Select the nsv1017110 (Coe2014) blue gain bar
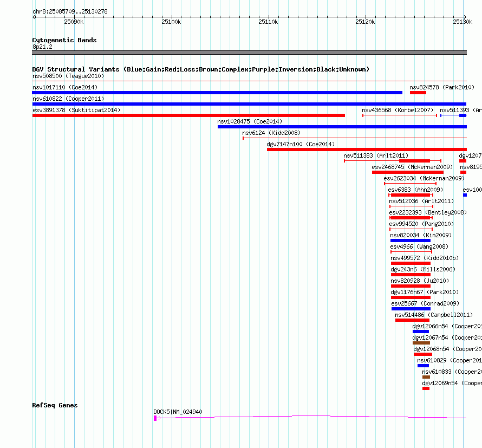 click(x=217, y=93)
